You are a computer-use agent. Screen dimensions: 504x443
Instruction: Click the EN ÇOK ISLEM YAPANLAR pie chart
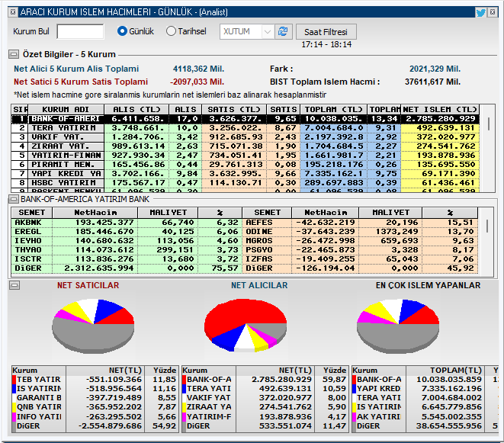398,326
